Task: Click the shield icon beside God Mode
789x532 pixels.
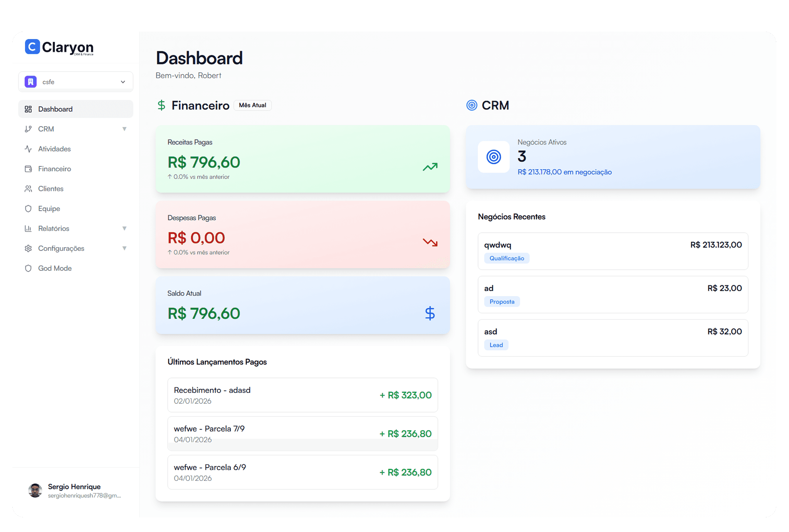Action: pos(28,268)
